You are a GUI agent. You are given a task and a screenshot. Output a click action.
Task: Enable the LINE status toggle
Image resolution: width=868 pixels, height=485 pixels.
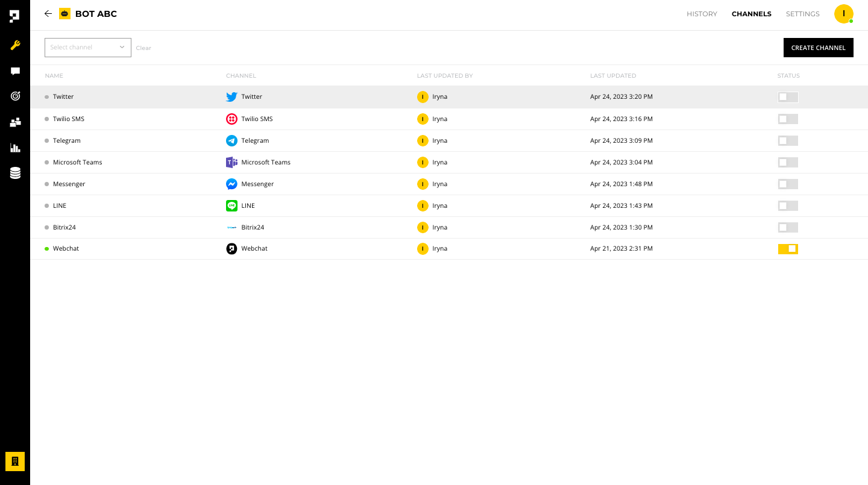[788, 205]
